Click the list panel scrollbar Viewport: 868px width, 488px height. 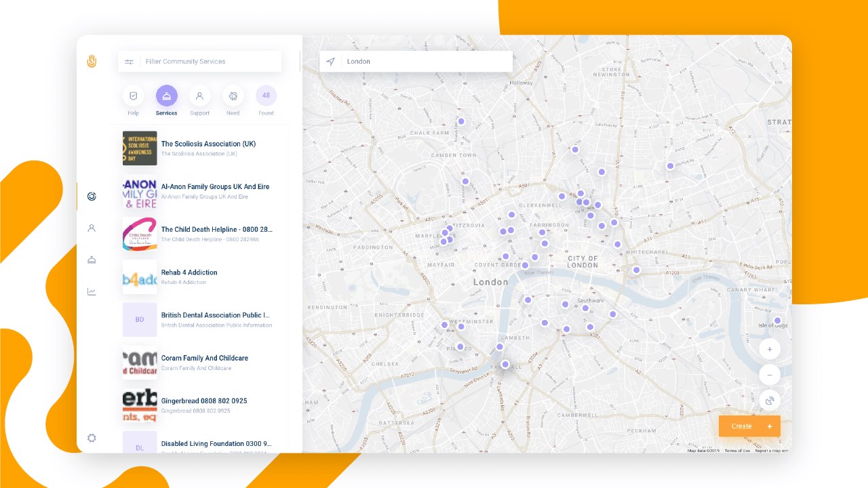point(299,62)
